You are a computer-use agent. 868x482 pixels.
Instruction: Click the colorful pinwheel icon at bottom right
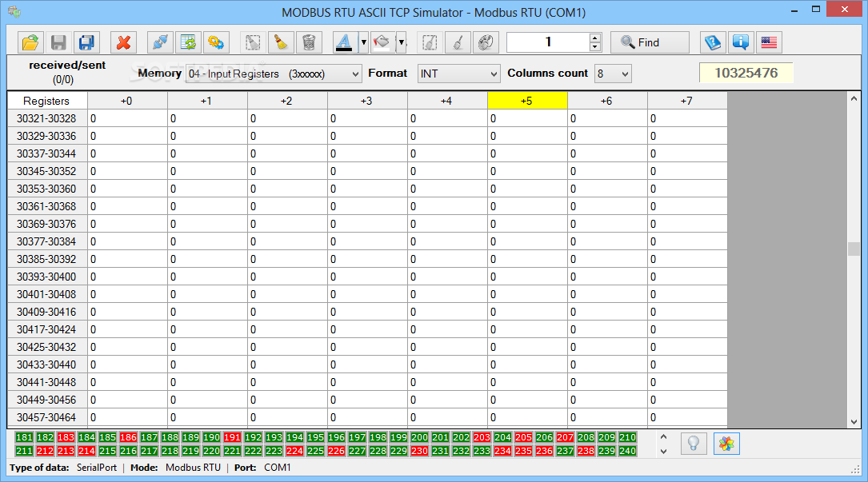[727, 444]
